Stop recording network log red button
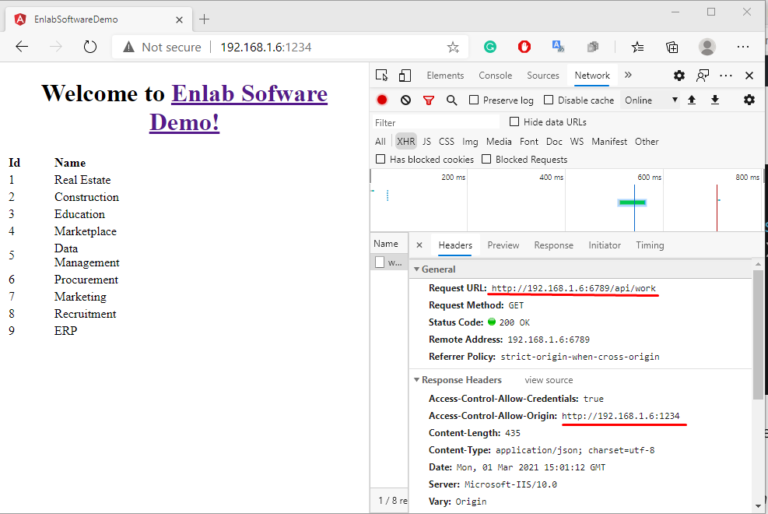768x514 pixels. [x=382, y=100]
